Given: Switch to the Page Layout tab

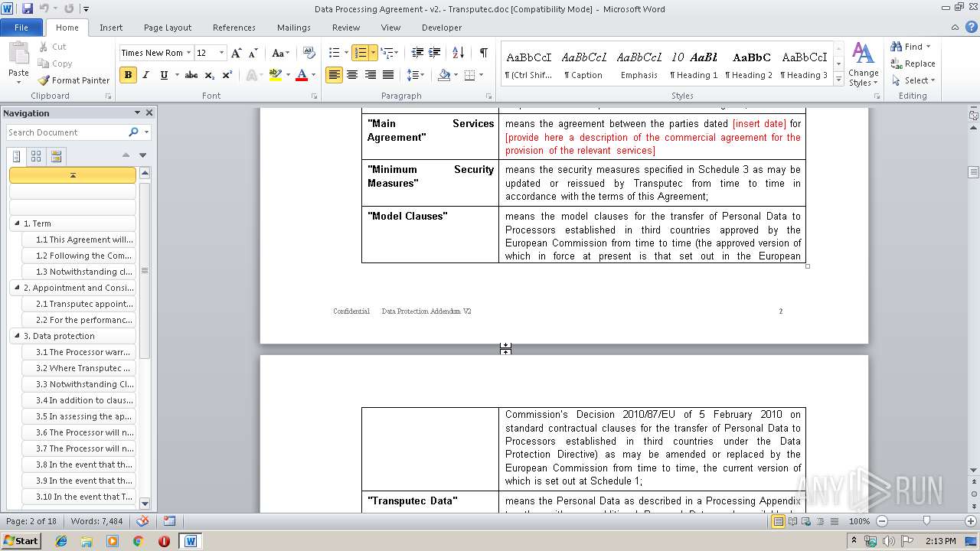Looking at the screenshot, I should click(x=168, y=28).
